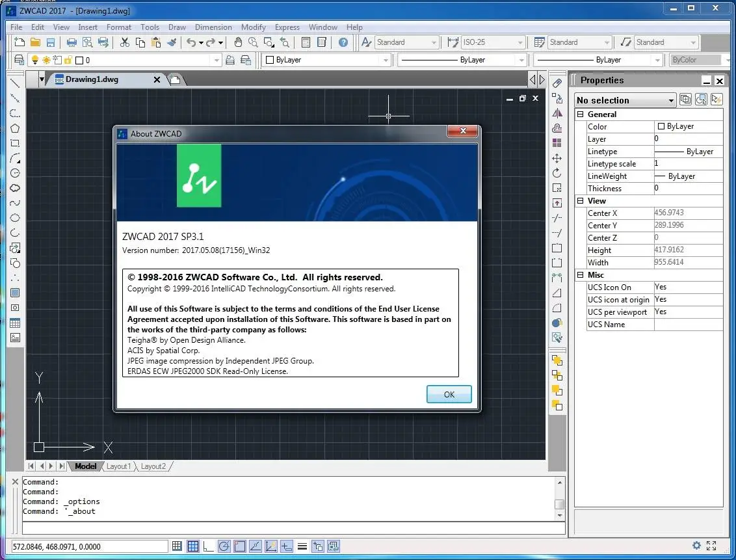Image resolution: width=736 pixels, height=560 pixels.
Task: Open the selection dropdown in the Properties palette
Action: 672,100
